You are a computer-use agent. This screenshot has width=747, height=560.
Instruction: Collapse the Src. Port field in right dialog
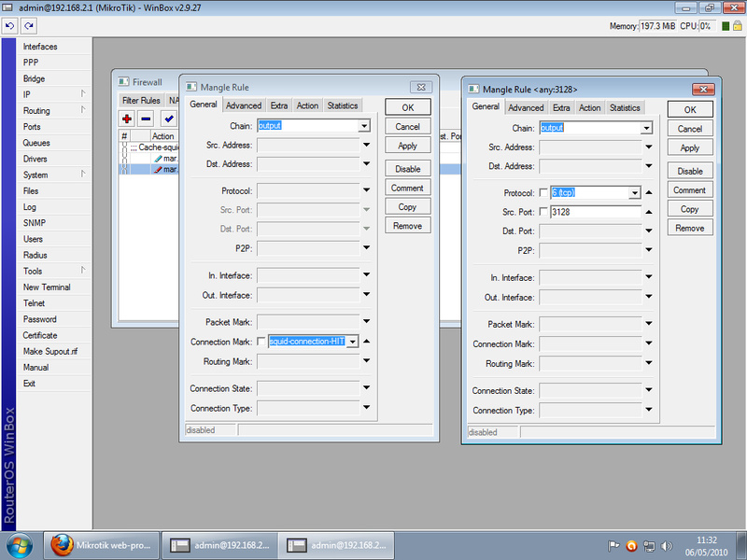tap(649, 212)
